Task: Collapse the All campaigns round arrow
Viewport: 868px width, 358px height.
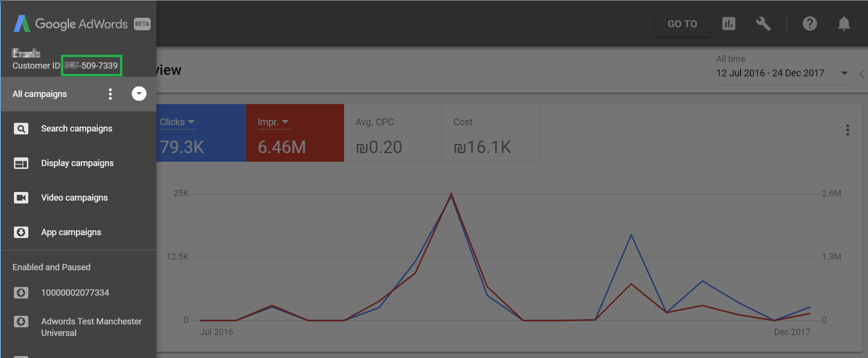Action: tap(139, 94)
